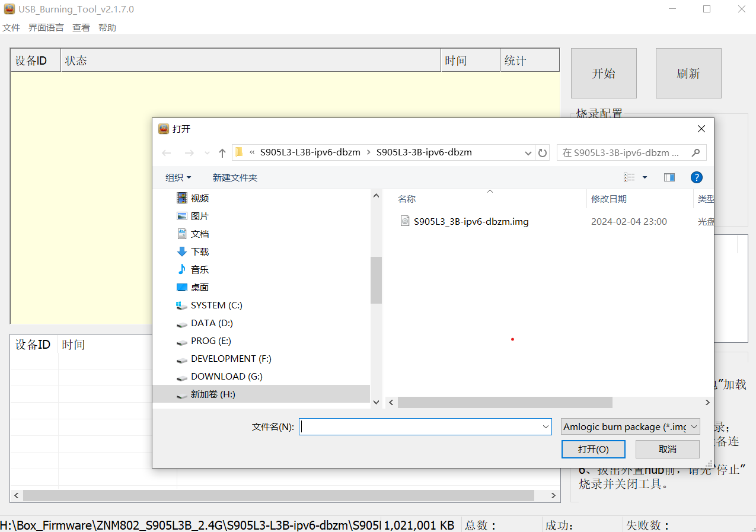Viewport: 756px width, 532px height.
Task: Click the 取消 button
Action: tap(667, 449)
